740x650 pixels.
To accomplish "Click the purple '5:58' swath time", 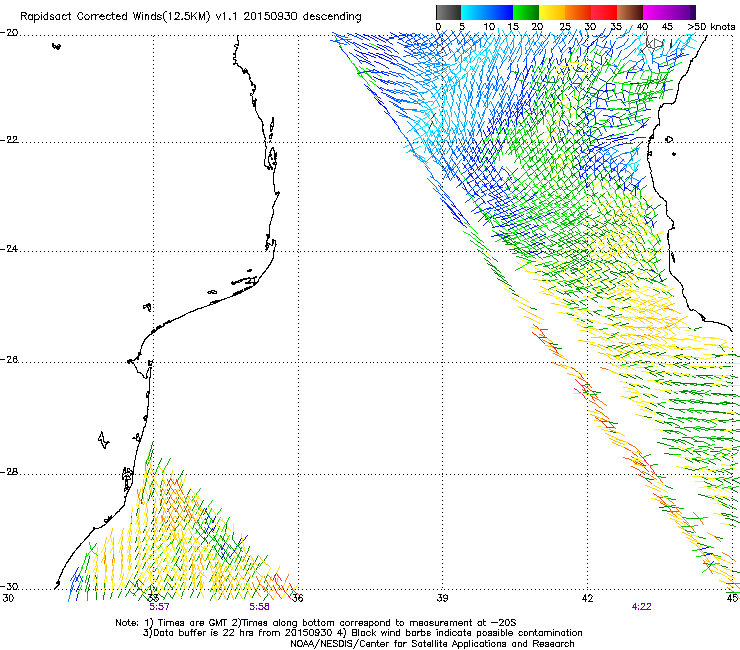I will [x=260, y=607].
